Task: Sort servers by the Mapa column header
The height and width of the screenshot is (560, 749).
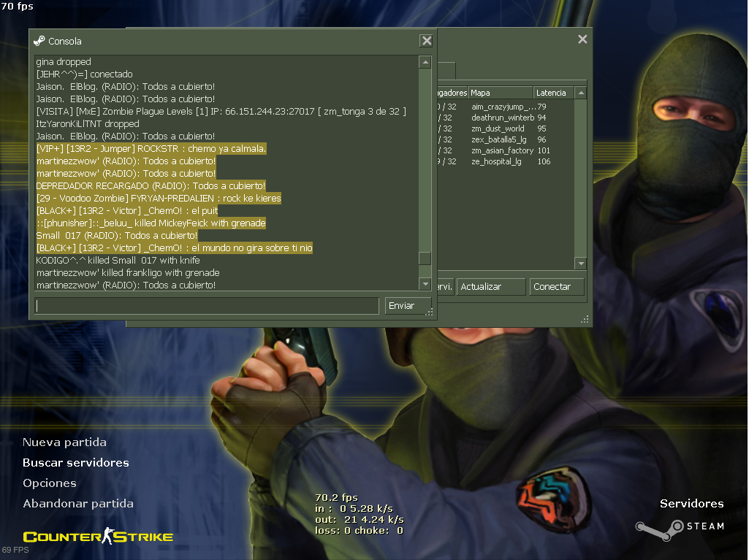Action: pos(501,93)
